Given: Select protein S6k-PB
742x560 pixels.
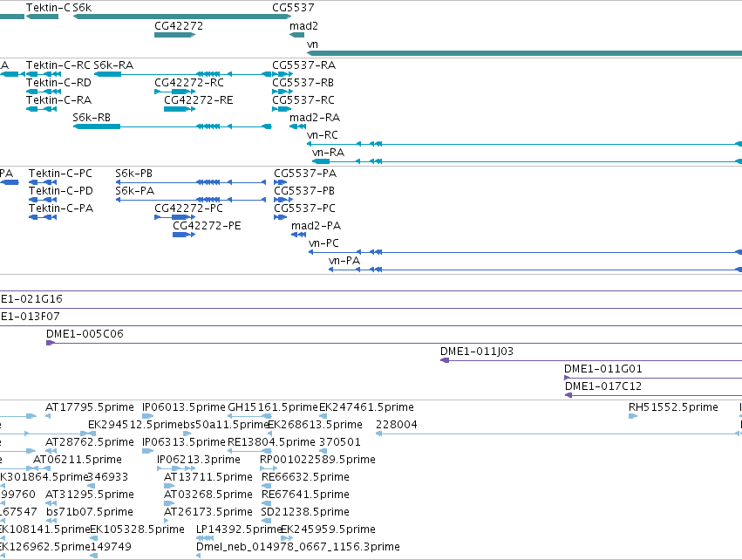Looking at the screenshot, I should [191, 182].
